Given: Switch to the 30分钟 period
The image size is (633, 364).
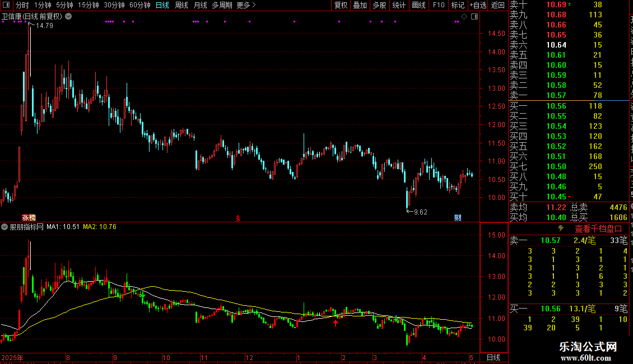Looking at the screenshot, I should pyautogui.click(x=114, y=5).
